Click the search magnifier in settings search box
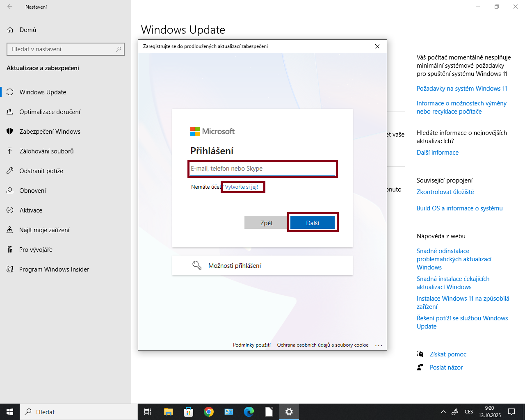The width and height of the screenshot is (525, 420). tap(119, 49)
